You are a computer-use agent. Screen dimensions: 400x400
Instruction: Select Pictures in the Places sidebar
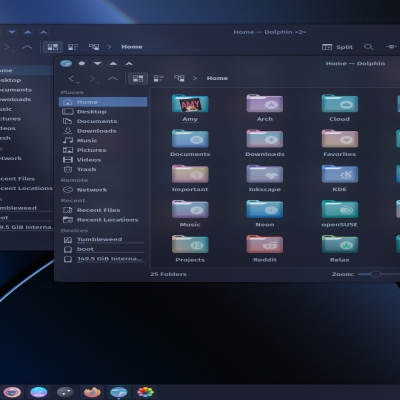[103, 150]
